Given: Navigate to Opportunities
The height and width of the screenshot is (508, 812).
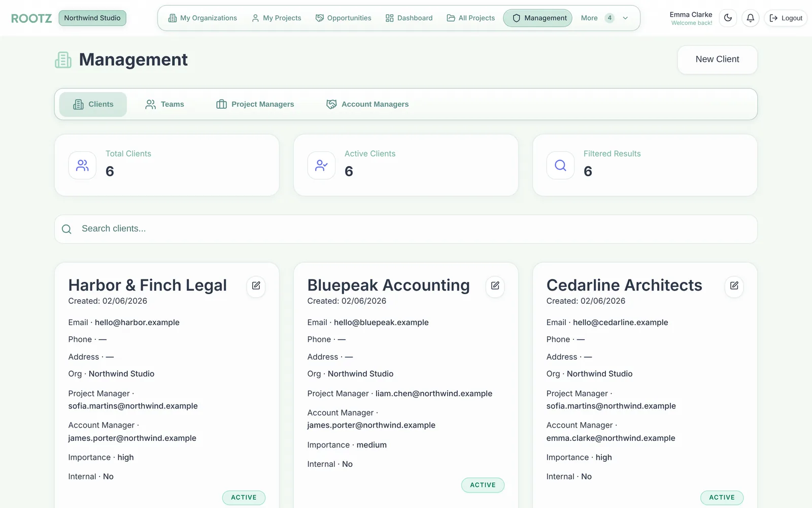Looking at the screenshot, I should 344,18.
